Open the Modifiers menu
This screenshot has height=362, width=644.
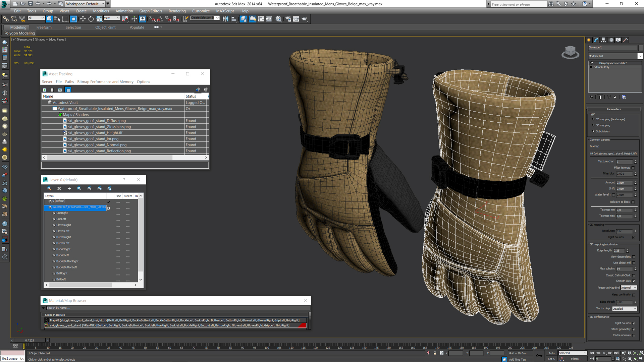click(x=101, y=11)
